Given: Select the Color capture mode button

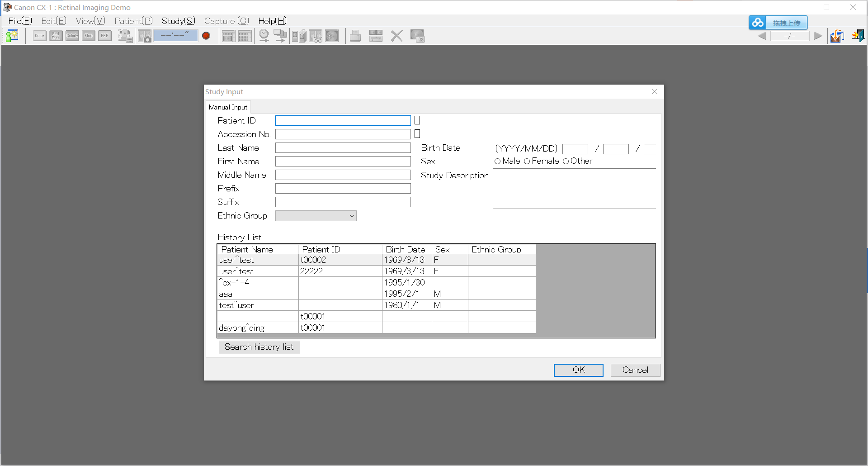Looking at the screenshot, I should coord(40,36).
